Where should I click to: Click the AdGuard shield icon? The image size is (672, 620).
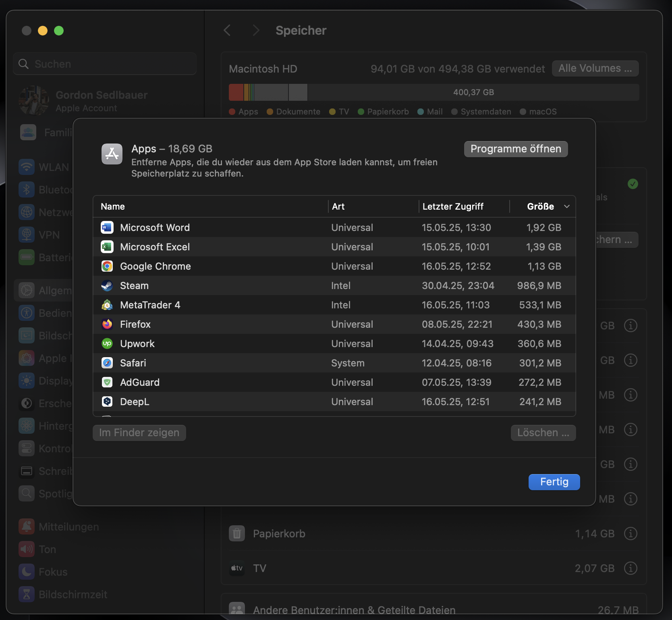pos(107,382)
